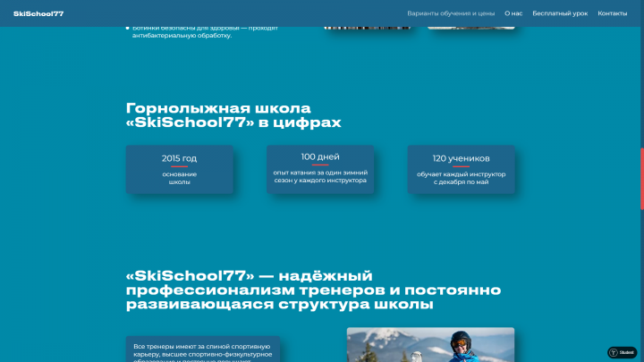Select the '2015 год' statistics card
The height and width of the screenshot is (362, 644).
click(x=180, y=169)
